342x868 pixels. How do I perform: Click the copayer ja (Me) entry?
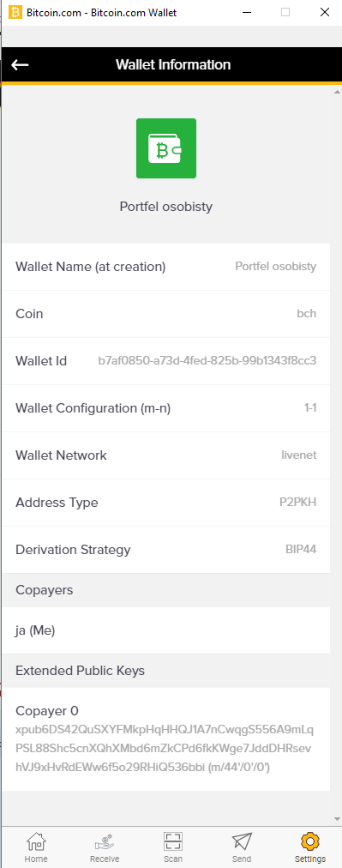[166, 630]
